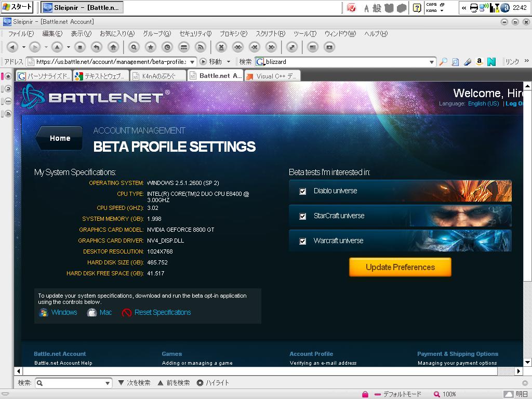Click the 前を検索 find previous button
532x399 pixels.
[x=174, y=383]
